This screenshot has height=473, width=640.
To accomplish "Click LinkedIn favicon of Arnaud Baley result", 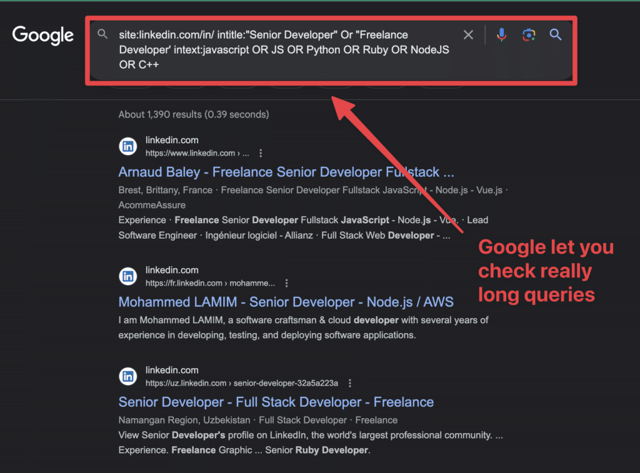I will [x=128, y=146].
